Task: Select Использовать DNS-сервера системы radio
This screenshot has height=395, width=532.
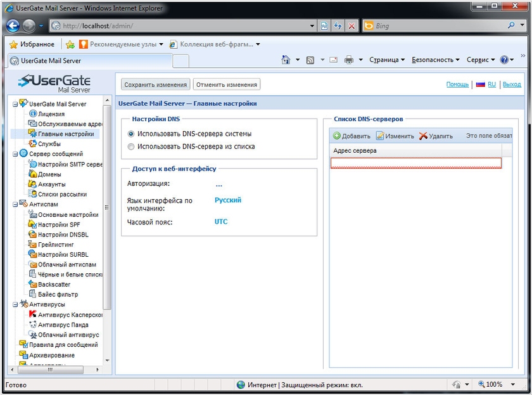Action: click(x=130, y=134)
